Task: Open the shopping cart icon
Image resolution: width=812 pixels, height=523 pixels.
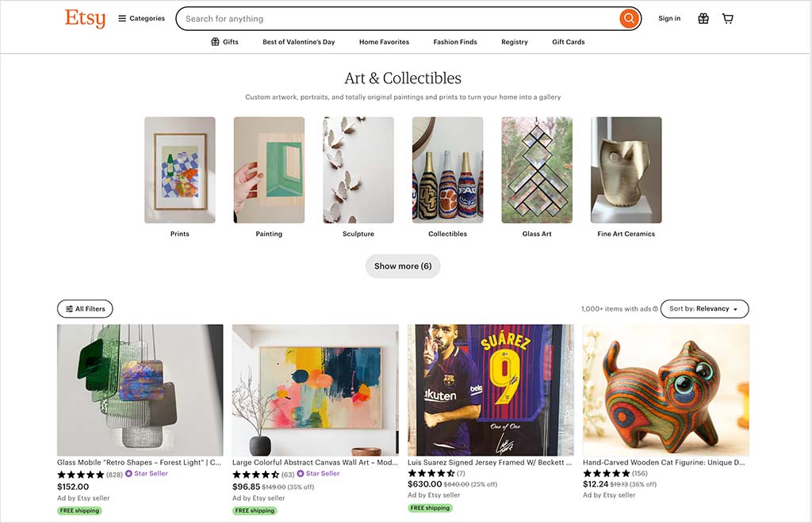Action: pyautogui.click(x=727, y=17)
